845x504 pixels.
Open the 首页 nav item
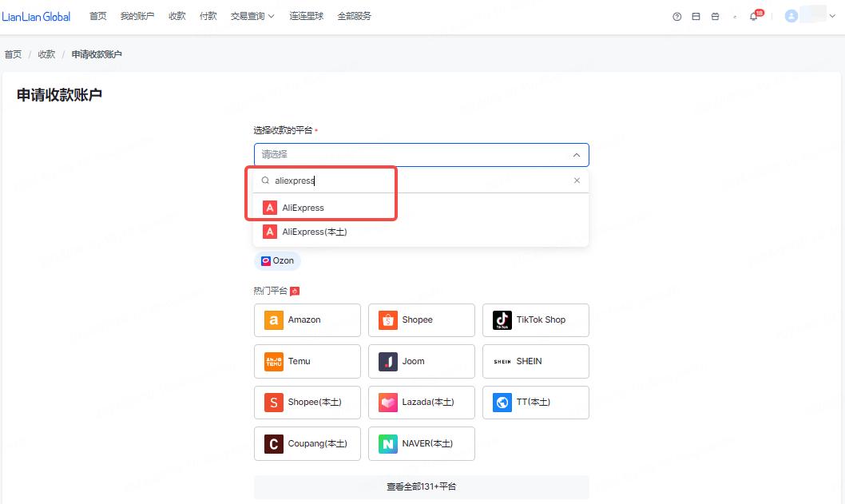coord(98,16)
